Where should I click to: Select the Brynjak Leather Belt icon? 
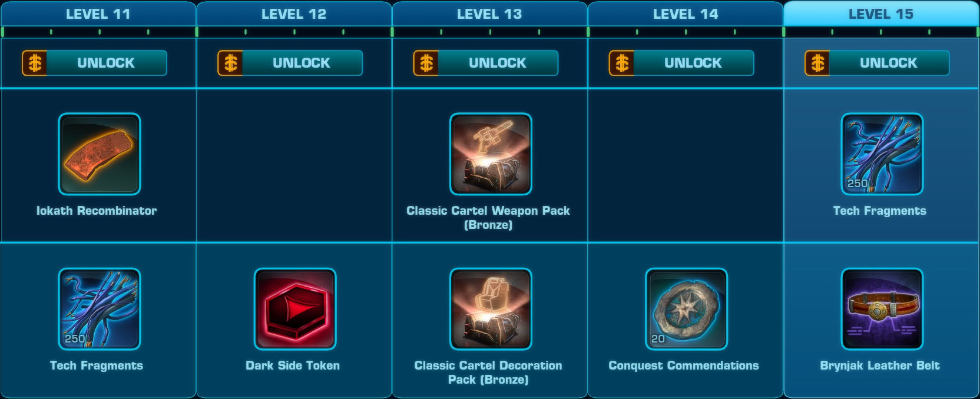[x=882, y=309]
